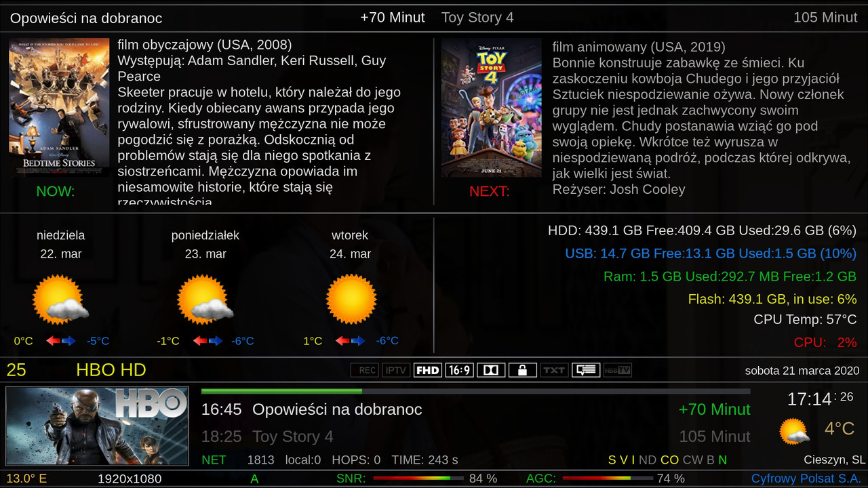Click the 74 % AGC value

click(671, 479)
